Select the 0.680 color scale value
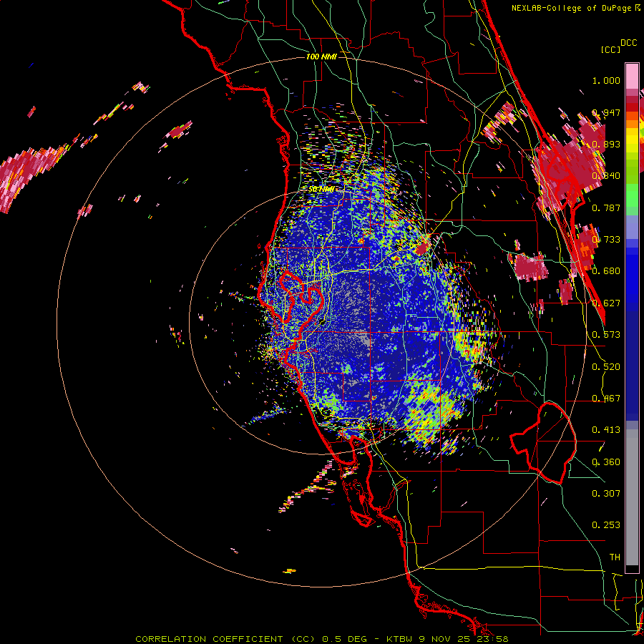This screenshot has width=644, height=644. [x=606, y=271]
